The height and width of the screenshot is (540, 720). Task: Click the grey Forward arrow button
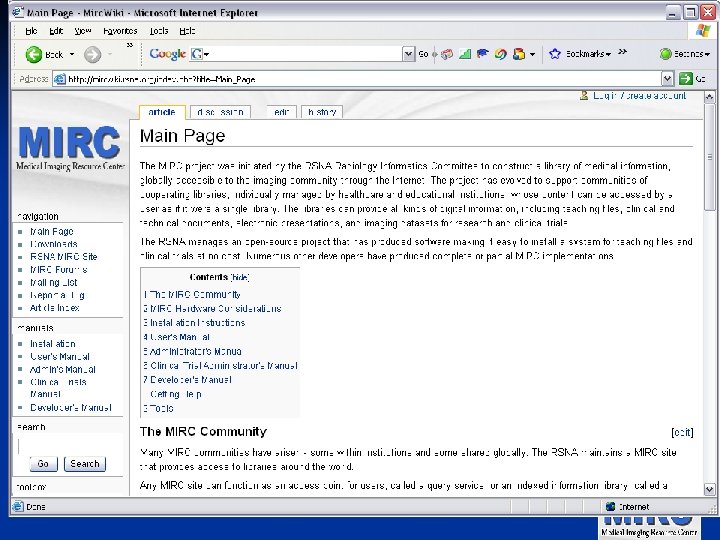(92, 55)
